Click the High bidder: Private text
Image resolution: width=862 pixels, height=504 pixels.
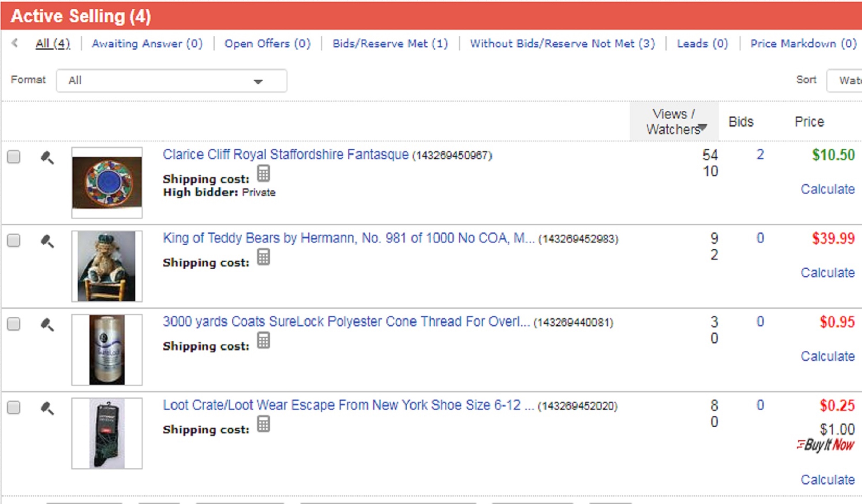219,192
